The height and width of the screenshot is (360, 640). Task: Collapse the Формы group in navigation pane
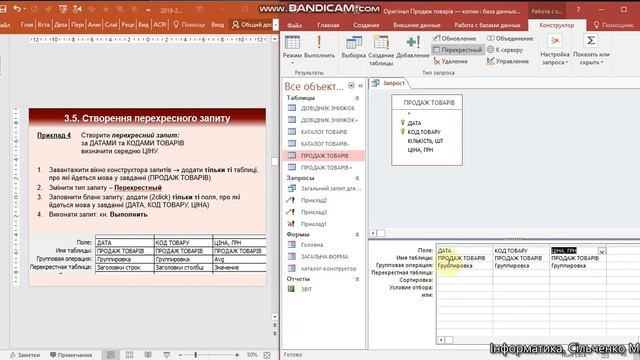click(x=357, y=234)
